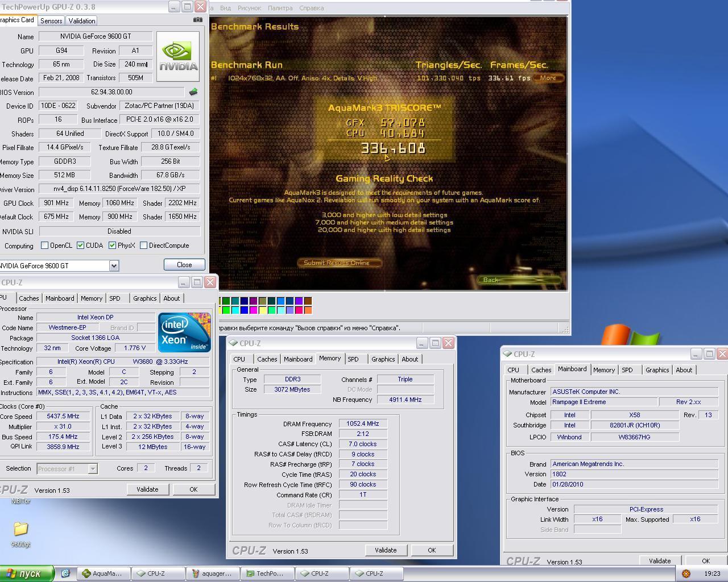Image resolution: width=728 pixels, height=582 pixels.
Task: Enable the DirectCompute checkbox
Action: 144,246
